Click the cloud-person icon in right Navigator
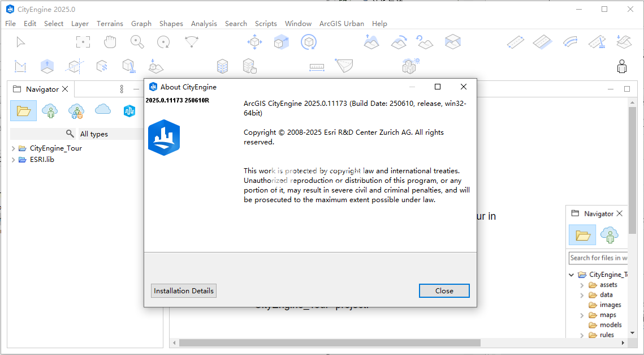The width and height of the screenshot is (644, 355). point(609,235)
